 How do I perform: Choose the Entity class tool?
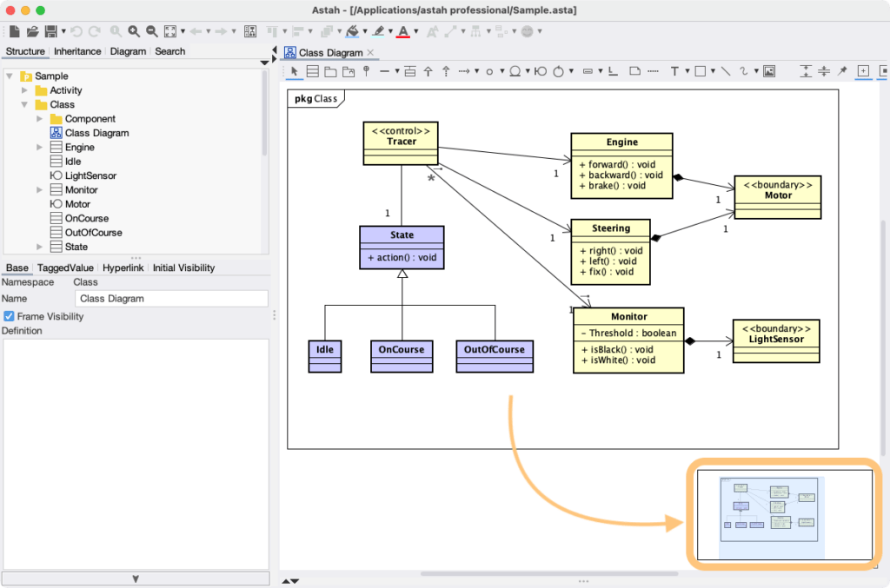(x=515, y=71)
